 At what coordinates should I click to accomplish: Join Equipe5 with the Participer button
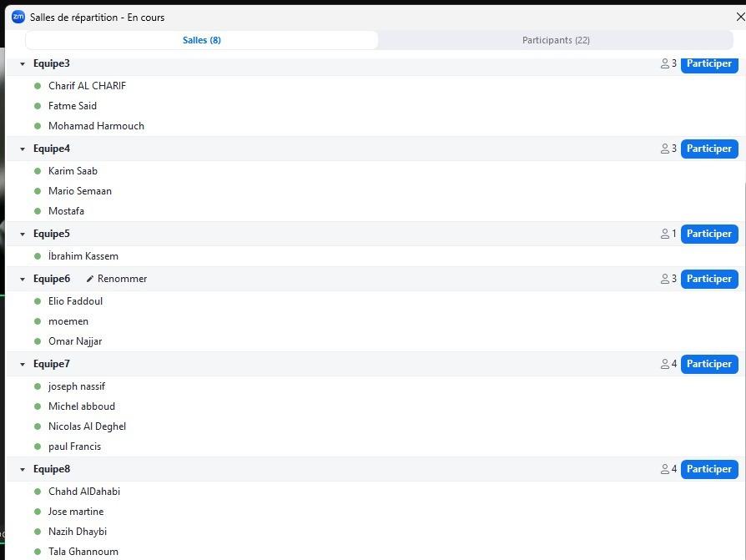point(708,234)
